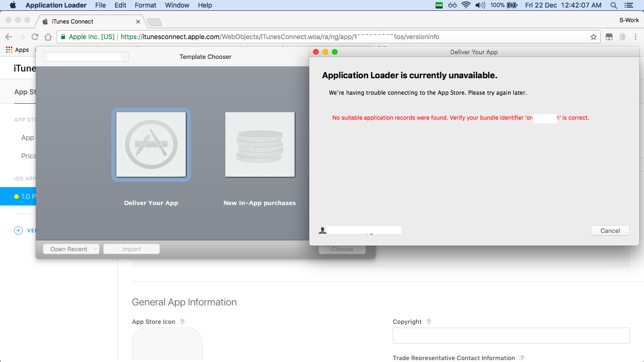Open the Format menu
The image size is (644, 362).
click(x=146, y=5)
